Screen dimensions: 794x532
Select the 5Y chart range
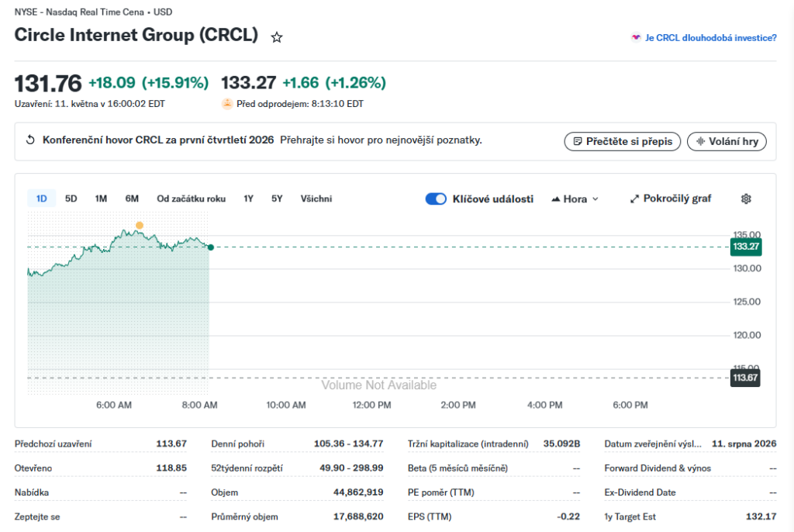click(277, 199)
